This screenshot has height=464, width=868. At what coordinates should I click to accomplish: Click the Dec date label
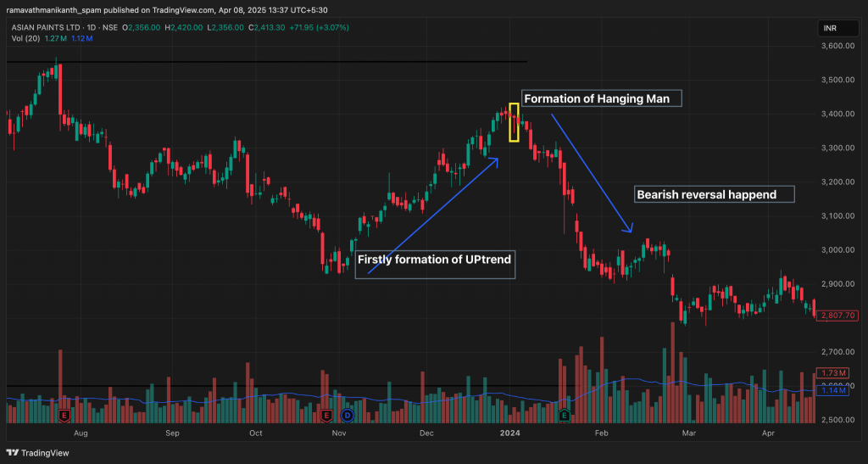[426, 433]
